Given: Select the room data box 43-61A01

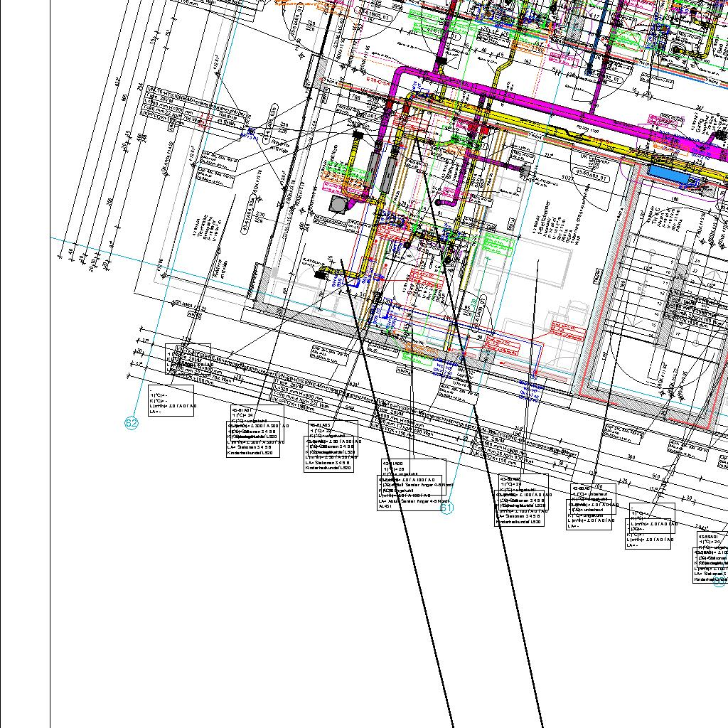Looking at the screenshot, I should pyautogui.click(x=255, y=431).
